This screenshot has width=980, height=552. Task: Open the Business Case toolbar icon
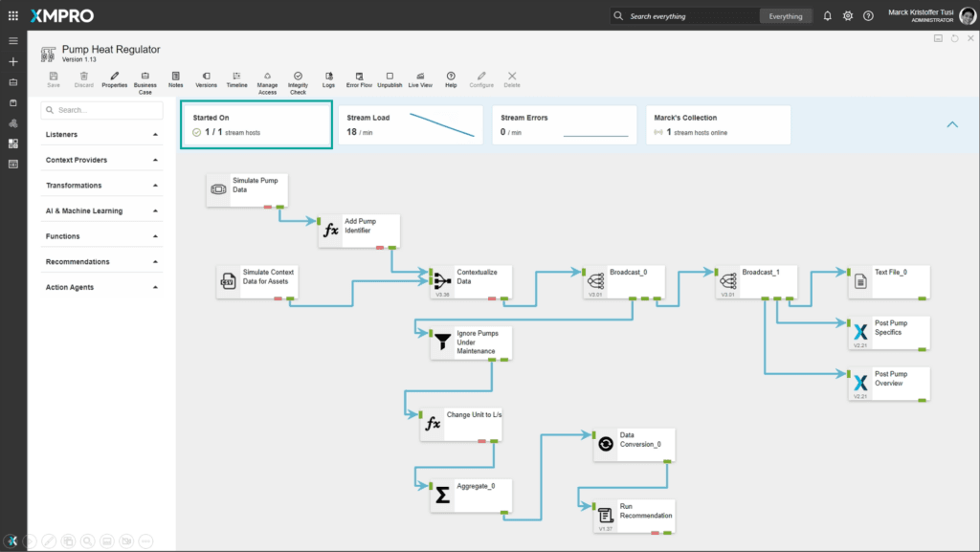(x=145, y=76)
